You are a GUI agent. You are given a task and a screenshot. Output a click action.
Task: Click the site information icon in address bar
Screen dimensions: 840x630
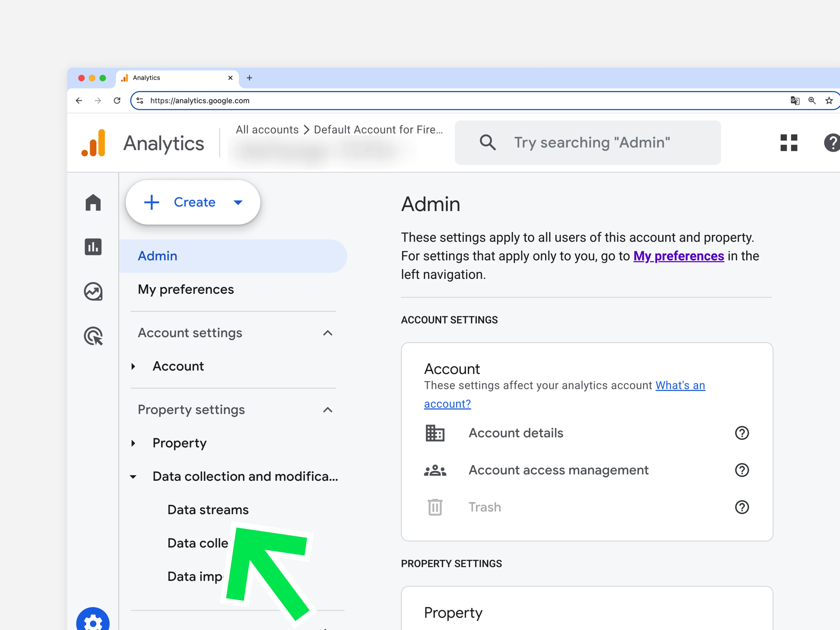click(x=140, y=101)
